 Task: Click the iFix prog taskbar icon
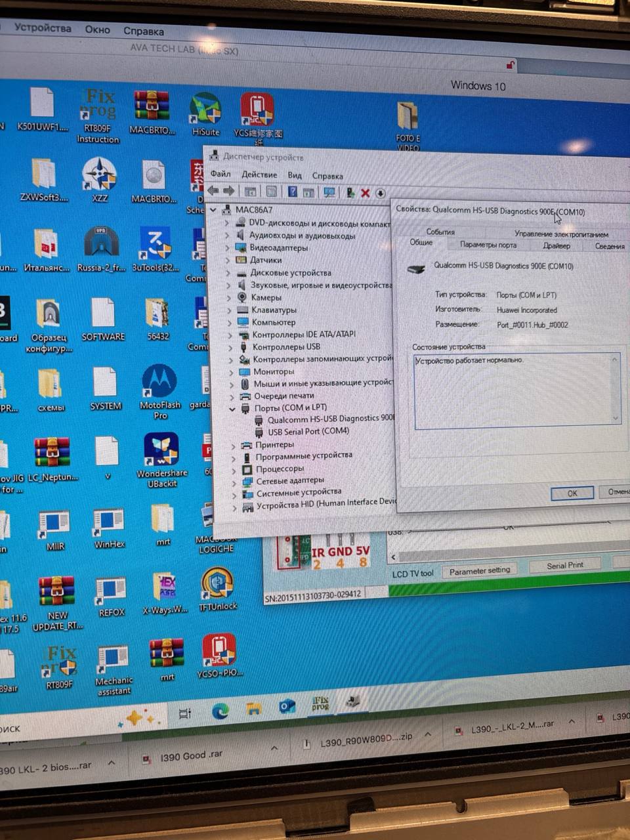tap(320, 705)
